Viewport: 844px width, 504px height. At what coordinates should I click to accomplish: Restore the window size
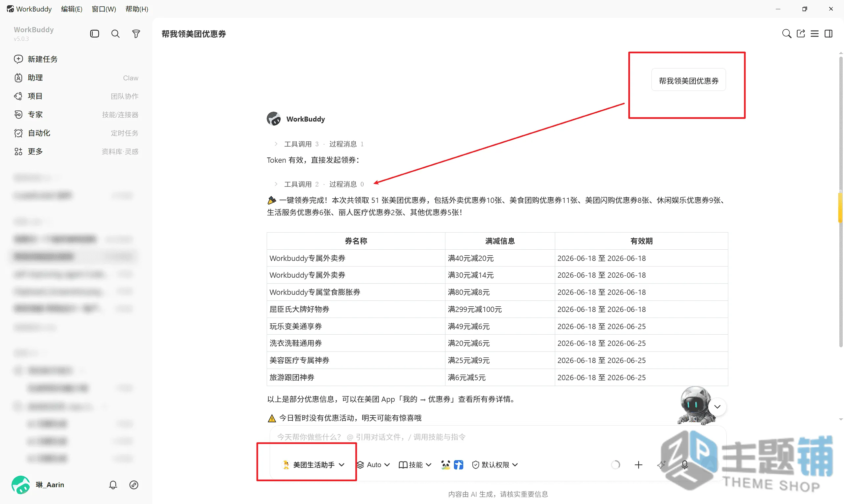click(804, 9)
